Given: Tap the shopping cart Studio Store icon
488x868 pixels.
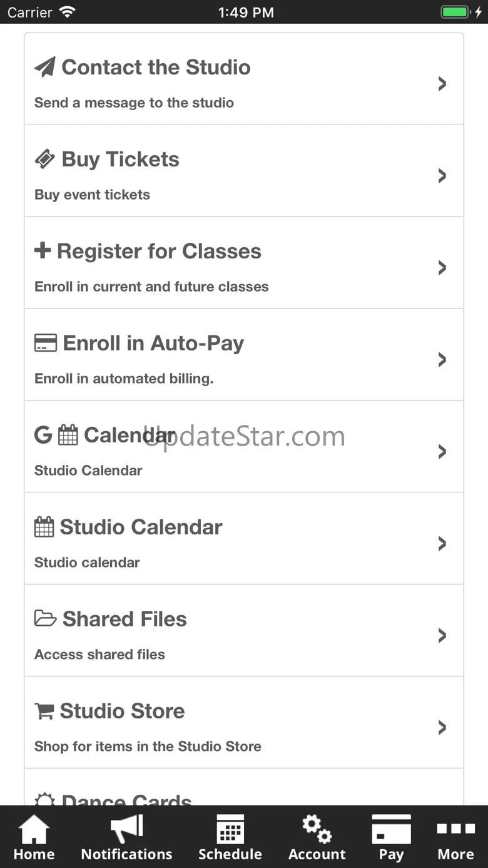Looking at the screenshot, I should click(44, 711).
